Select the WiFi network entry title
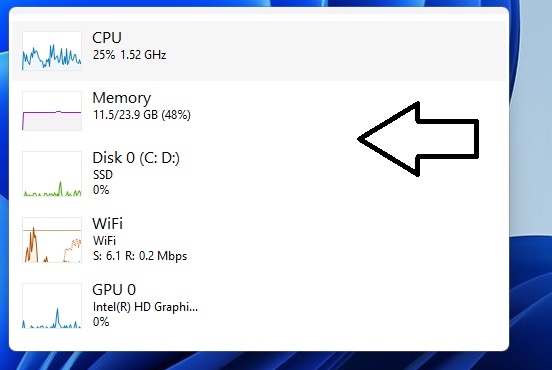552x370 pixels. [x=107, y=224]
